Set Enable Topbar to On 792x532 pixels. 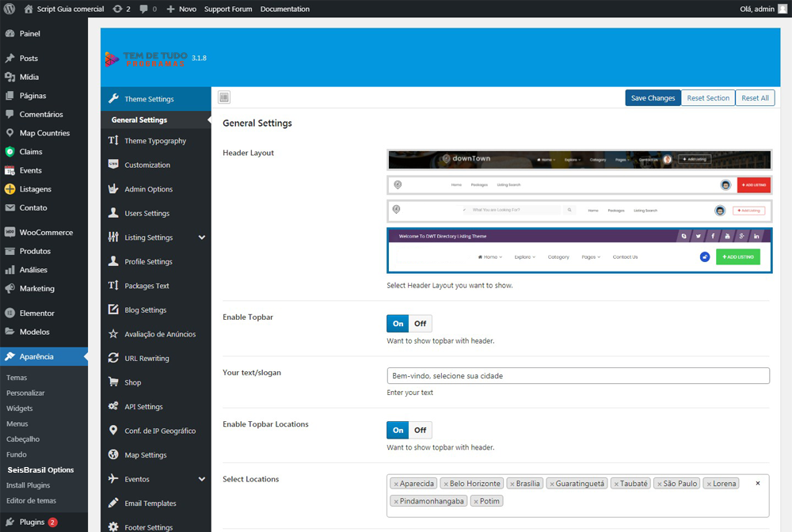coord(398,324)
